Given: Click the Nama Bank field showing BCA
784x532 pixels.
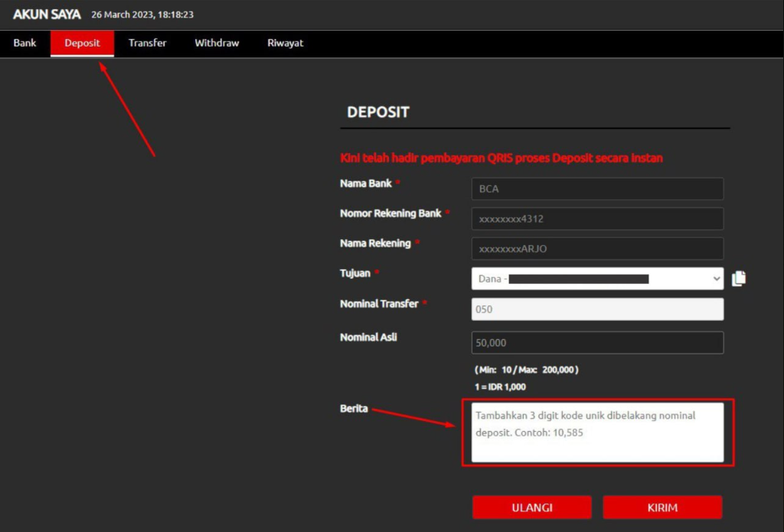Looking at the screenshot, I should point(597,189).
